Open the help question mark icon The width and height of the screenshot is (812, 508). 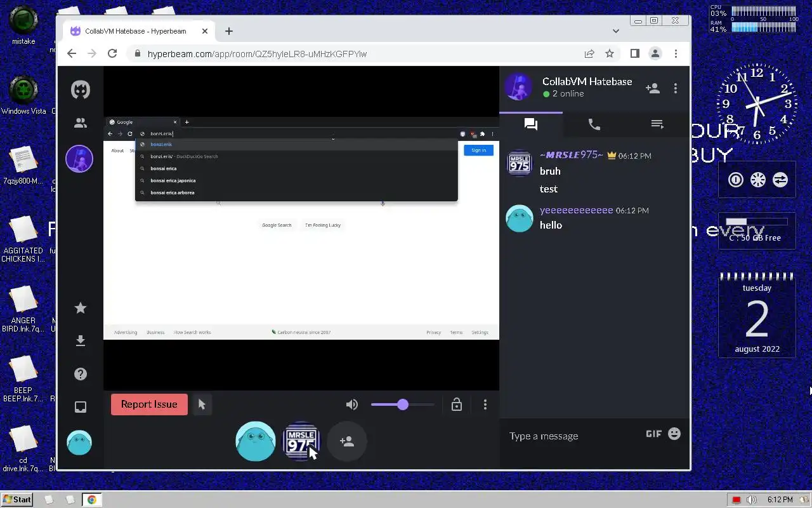(80, 374)
